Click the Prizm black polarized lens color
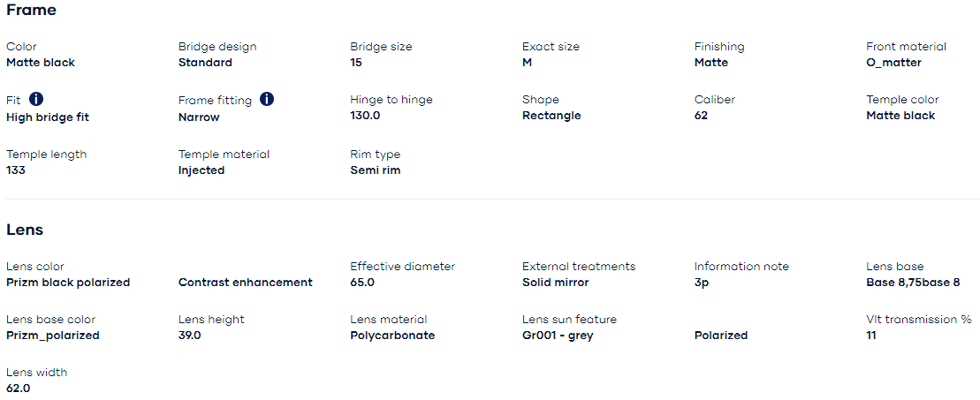This screenshot has height=400, width=980. coord(68,283)
